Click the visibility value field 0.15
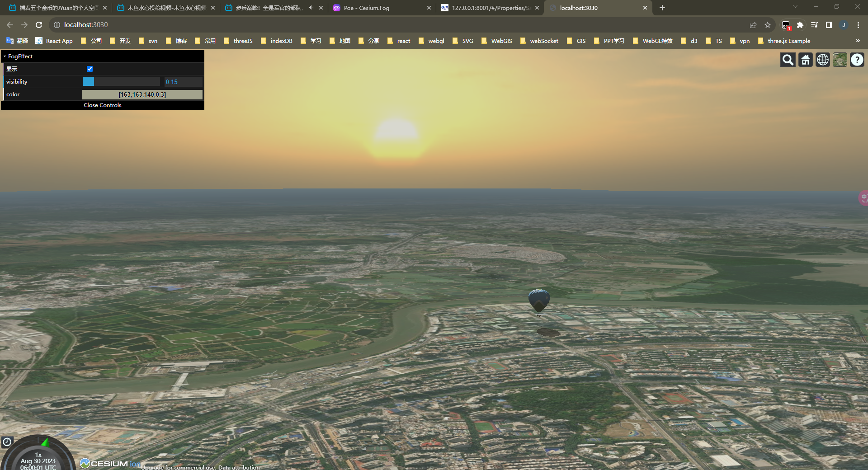Viewport: 868px width, 470px height. point(183,82)
